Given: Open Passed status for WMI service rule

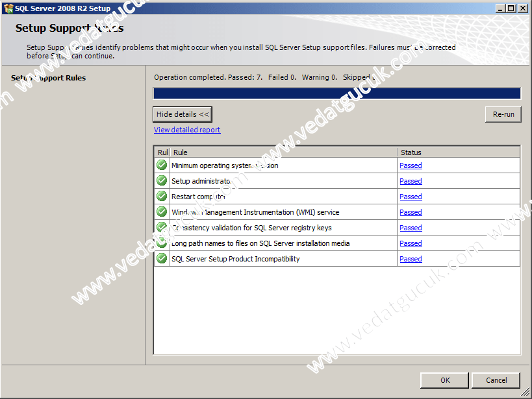Looking at the screenshot, I should (x=411, y=212).
